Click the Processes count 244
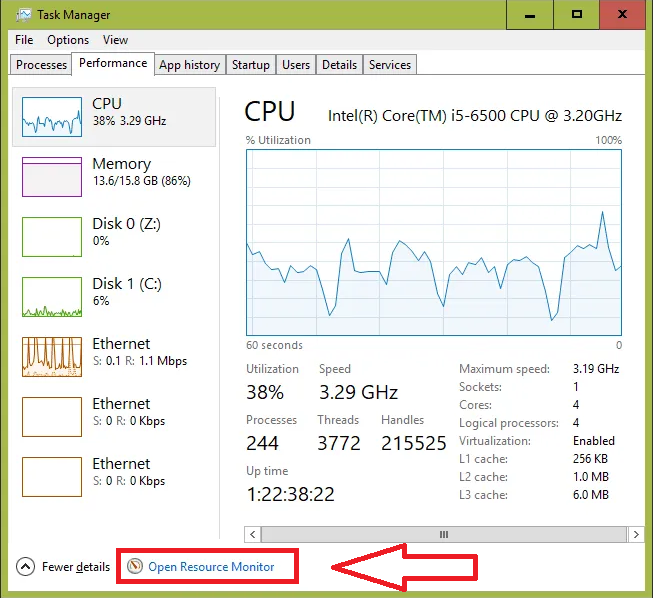 pos(262,443)
